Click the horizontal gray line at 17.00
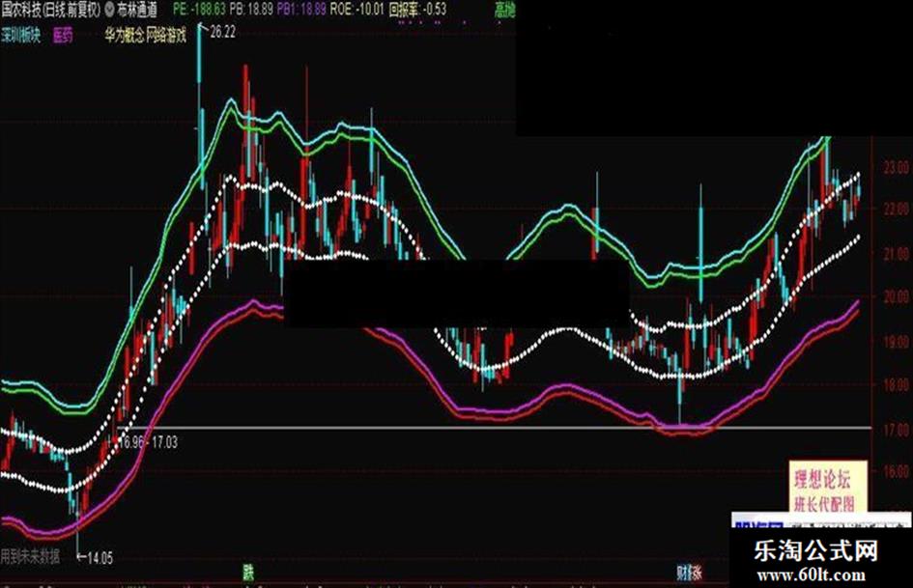Viewport: 913px width, 588px height. coord(495,428)
